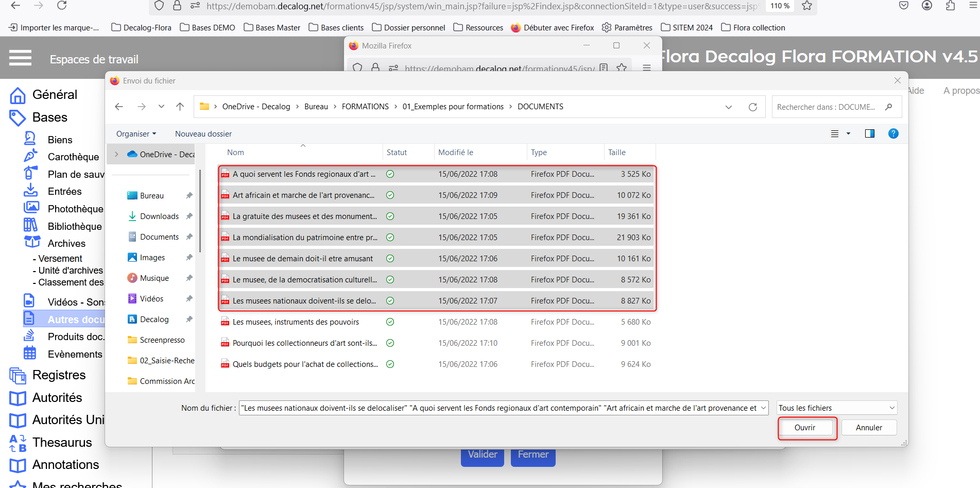
Task: Open the Tous les fichiers type dropdown
Action: coord(836,408)
